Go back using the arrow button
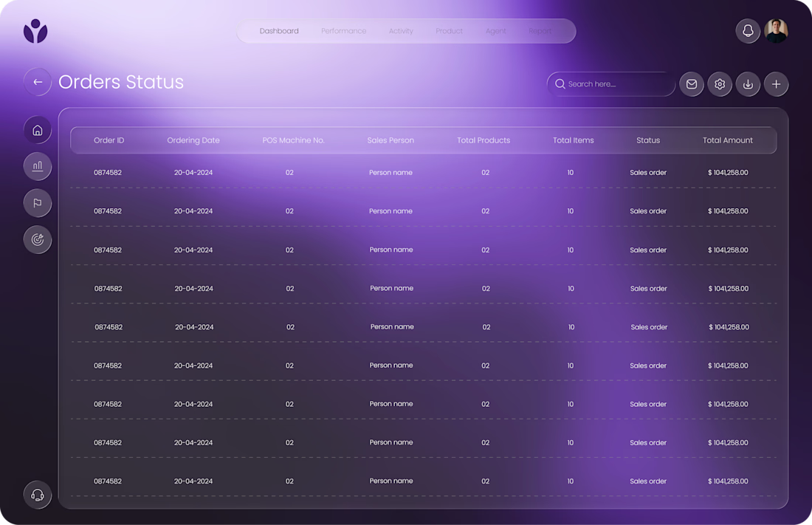The height and width of the screenshot is (525, 812). [x=38, y=82]
